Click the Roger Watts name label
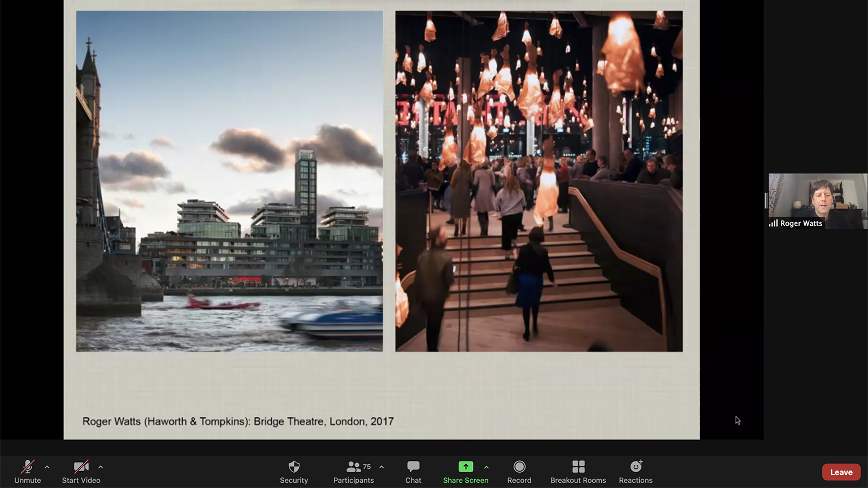868x488 pixels. [801, 224]
